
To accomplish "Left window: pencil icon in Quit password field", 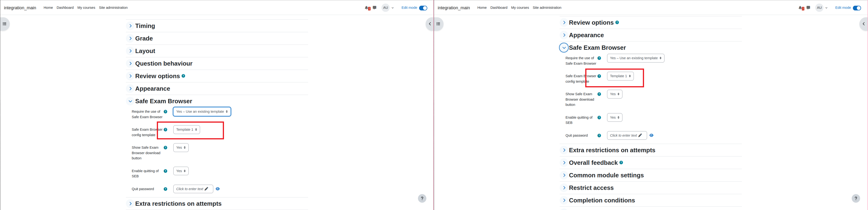I will pyautogui.click(x=207, y=189).
